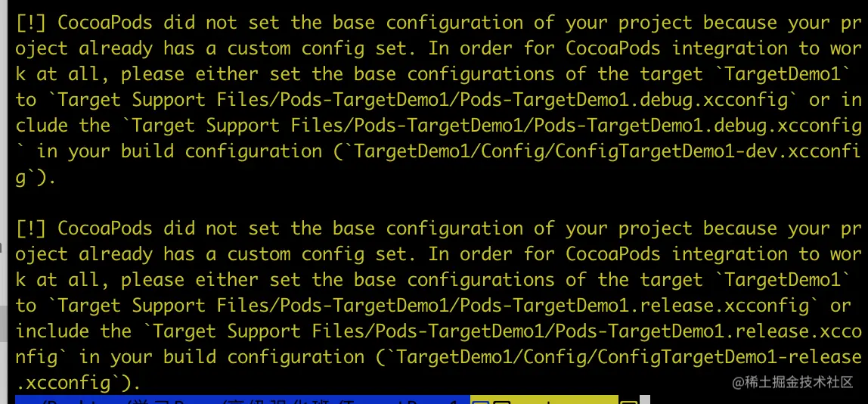Click the yellow prompt branch segment
This screenshot has height=404, width=868.
pos(544,399)
